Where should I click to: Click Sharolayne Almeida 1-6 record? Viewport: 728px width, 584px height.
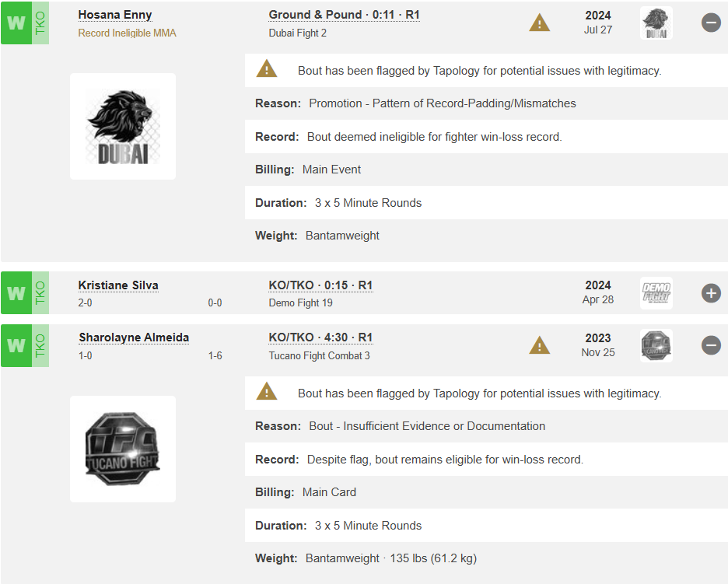tap(215, 356)
